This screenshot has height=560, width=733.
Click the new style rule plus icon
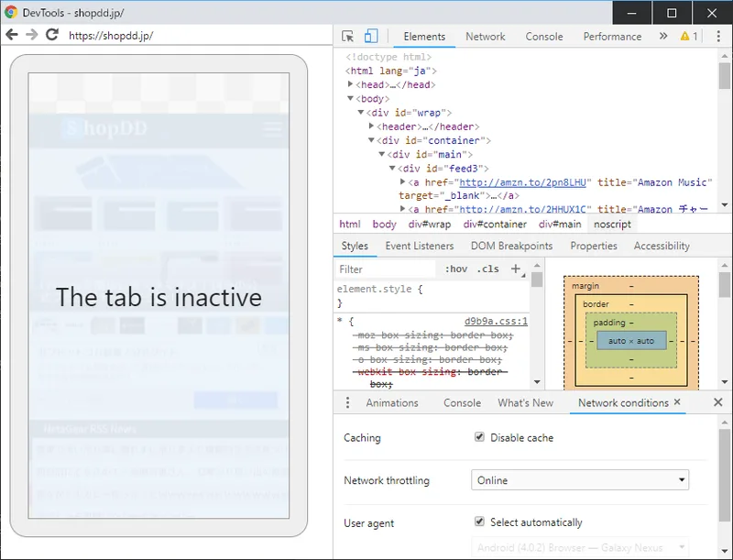point(515,268)
